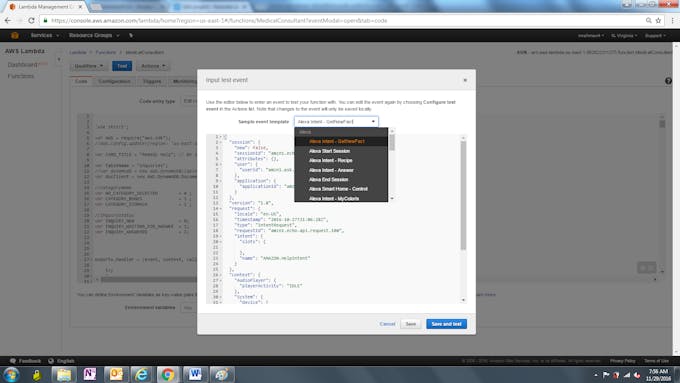Open the Support dropdown

point(655,36)
